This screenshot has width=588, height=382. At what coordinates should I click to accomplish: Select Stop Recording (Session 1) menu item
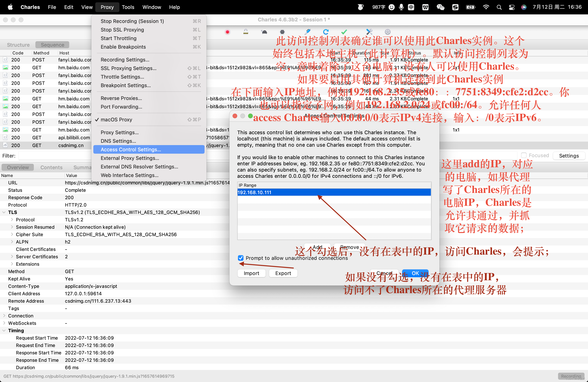pos(149,21)
